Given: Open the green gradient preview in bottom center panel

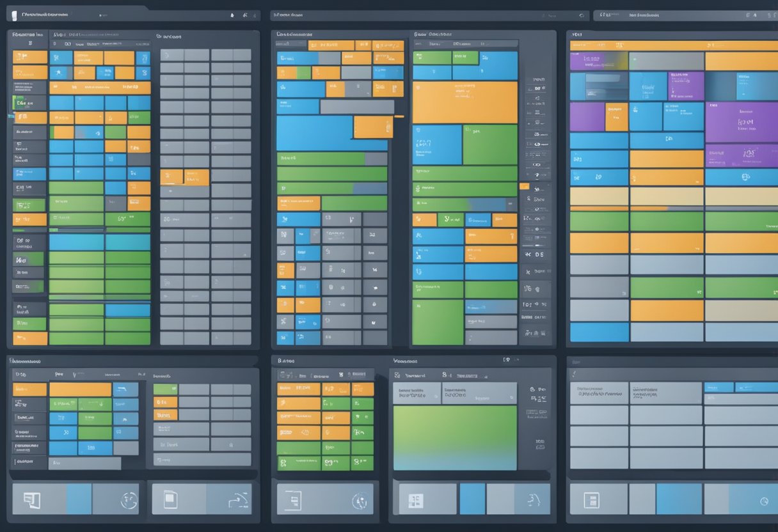Looking at the screenshot, I should click(x=454, y=437).
